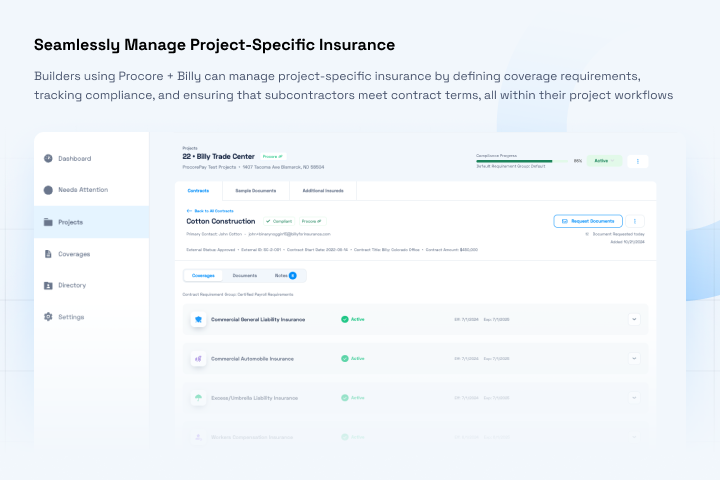Click the Workers Compensation Insurance icon
Viewport: 720px width, 480px height.
(198, 437)
